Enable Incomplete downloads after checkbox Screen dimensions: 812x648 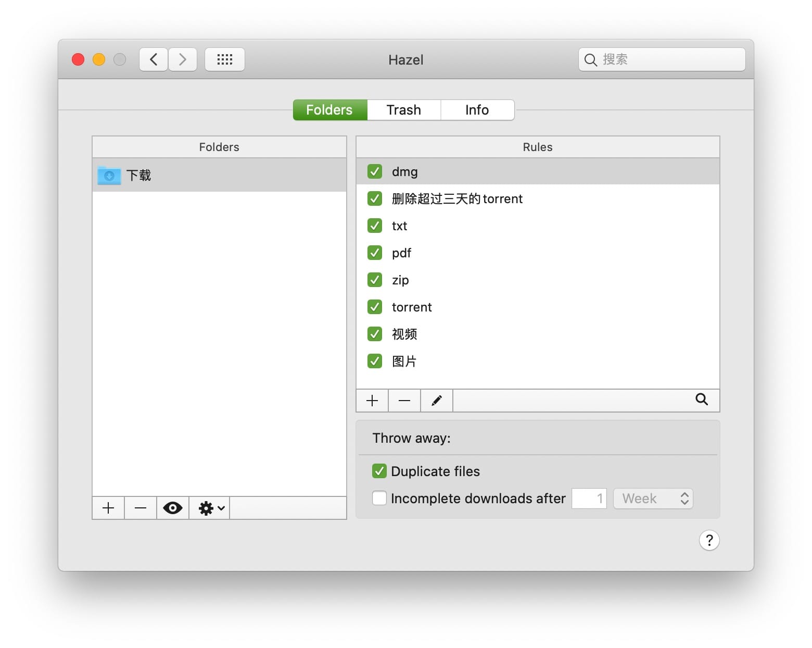point(379,499)
